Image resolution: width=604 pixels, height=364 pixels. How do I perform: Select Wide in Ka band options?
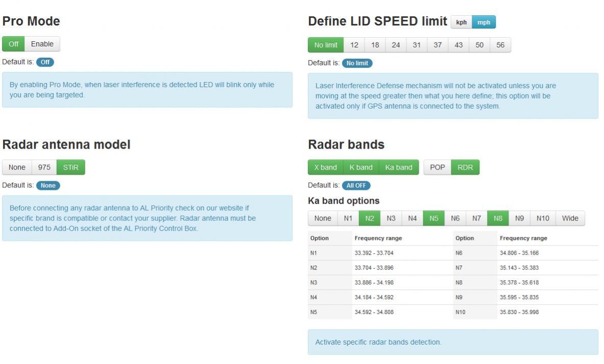[x=570, y=219]
